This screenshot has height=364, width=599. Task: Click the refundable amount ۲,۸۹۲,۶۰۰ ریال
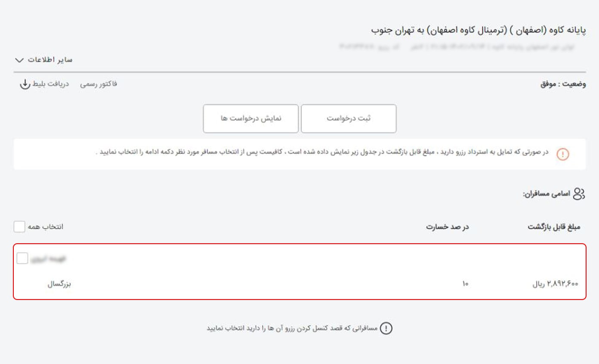556,284
